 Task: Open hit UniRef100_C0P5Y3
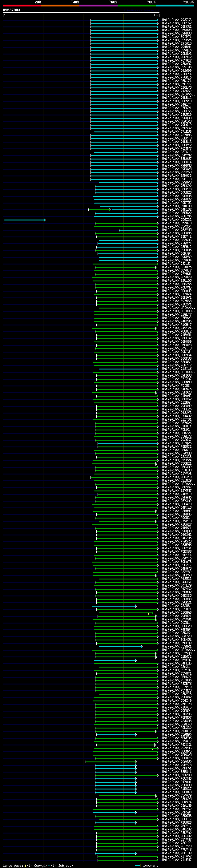pyautogui.click(x=177, y=101)
